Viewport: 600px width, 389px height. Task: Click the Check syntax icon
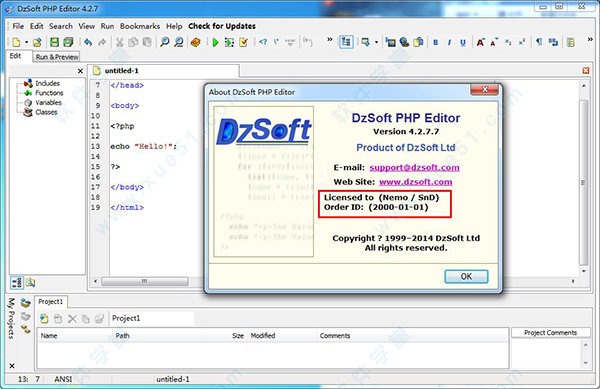[x=243, y=42]
